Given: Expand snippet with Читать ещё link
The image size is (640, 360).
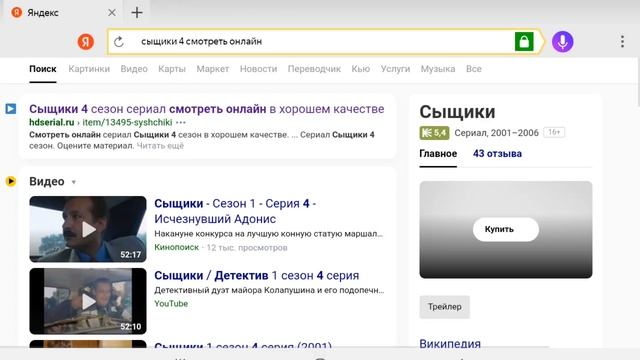Looking at the screenshot, I should [160, 146].
